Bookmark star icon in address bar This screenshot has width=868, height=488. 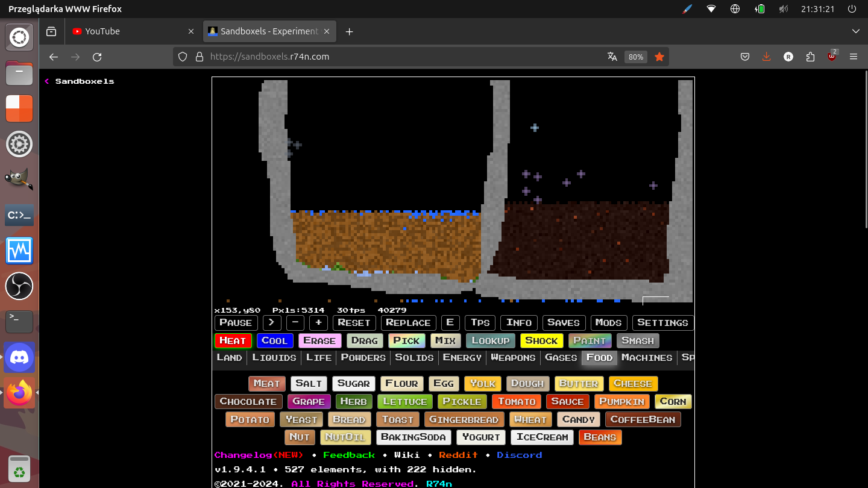click(x=659, y=57)
